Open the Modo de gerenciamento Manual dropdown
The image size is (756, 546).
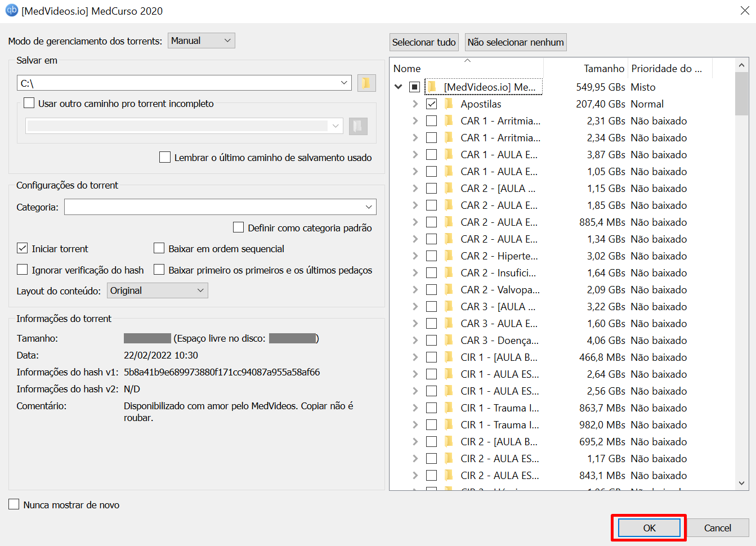click(x=201, y=41)
